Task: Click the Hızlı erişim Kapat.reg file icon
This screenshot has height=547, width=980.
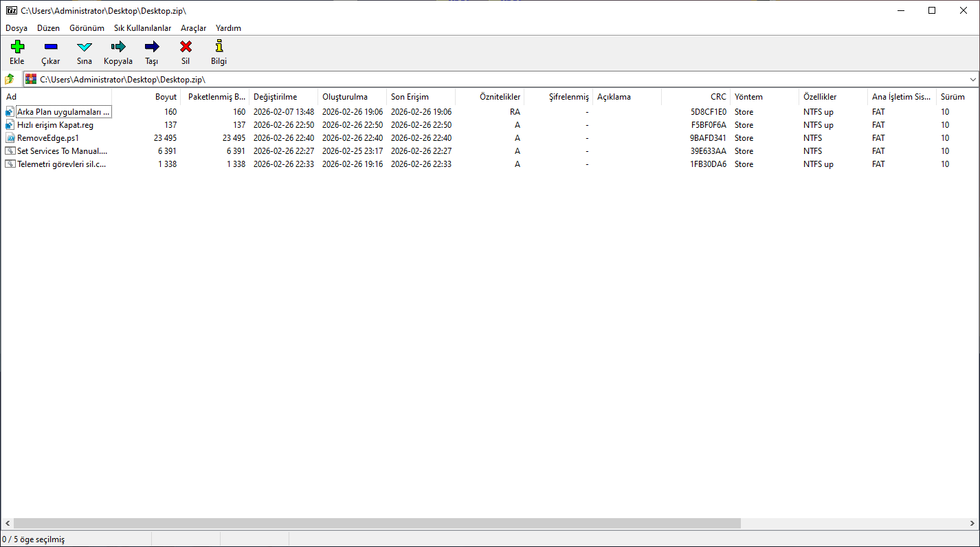Action: (x=10, y=125)
